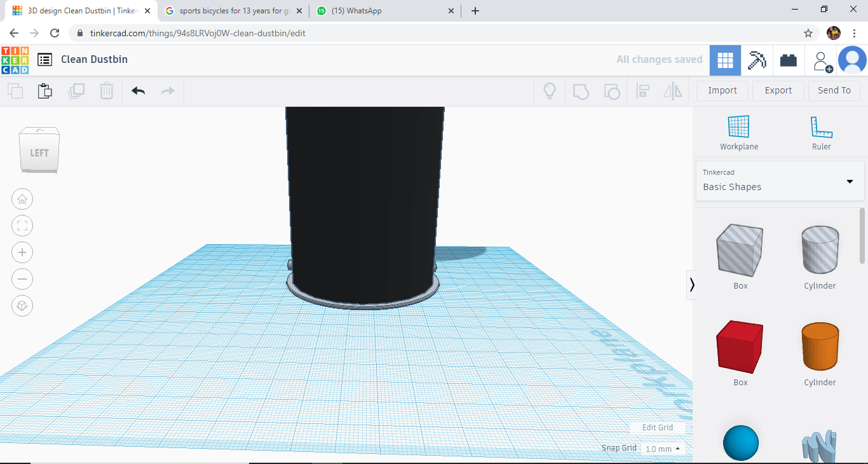Pick the blue Sphere shape
The width and height of the screenshot is (868, 464).
coord(741,443)
